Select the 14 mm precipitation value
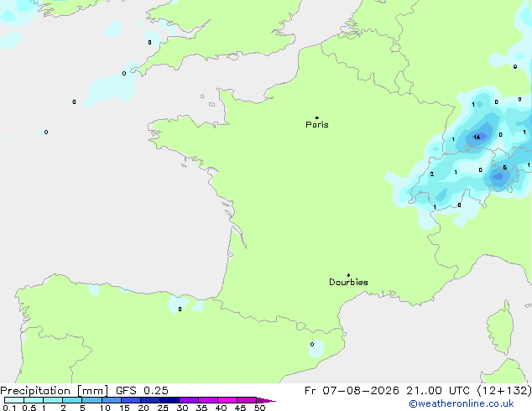The height and width of the screenshot is (411, 532). click(x=477, y=137)
